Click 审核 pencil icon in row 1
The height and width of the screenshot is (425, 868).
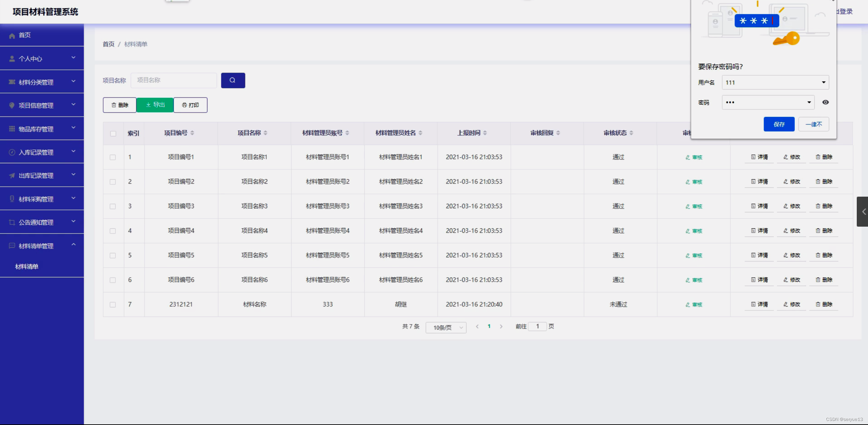[x=688, y=157]
